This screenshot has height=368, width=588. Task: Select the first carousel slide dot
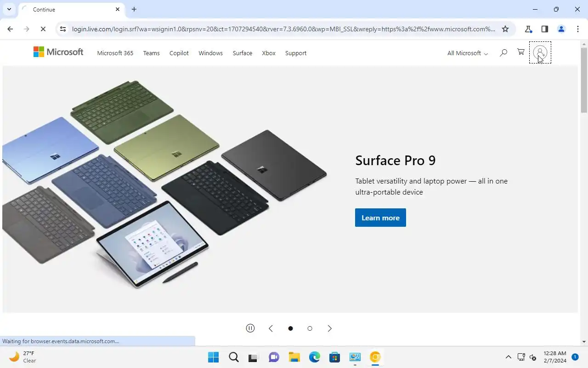[x=290, y=328]
